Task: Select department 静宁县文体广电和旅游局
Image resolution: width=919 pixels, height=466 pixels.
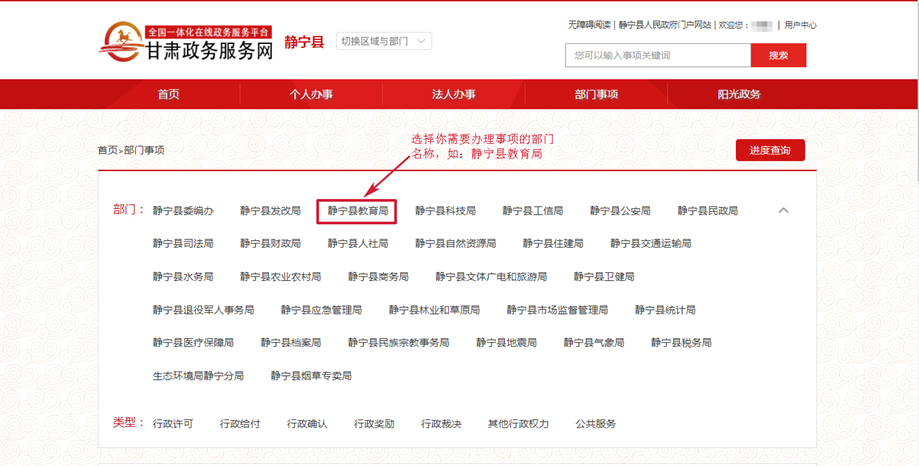Action: pos(491,276)
